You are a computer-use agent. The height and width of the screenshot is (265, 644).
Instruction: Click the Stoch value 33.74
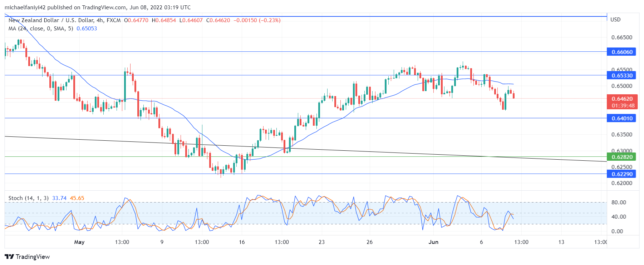tap(59, 198)
